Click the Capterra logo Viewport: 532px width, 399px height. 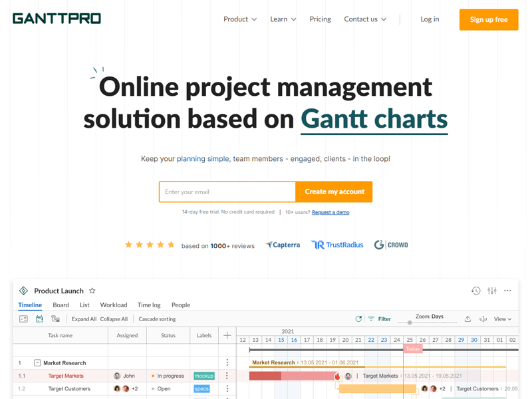point(283,245)
